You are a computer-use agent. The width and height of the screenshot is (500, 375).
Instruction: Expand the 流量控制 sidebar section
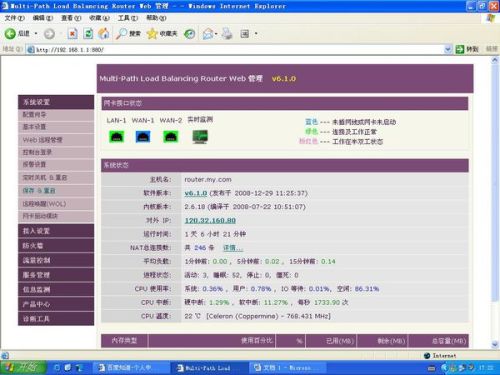tap(56, 260)
